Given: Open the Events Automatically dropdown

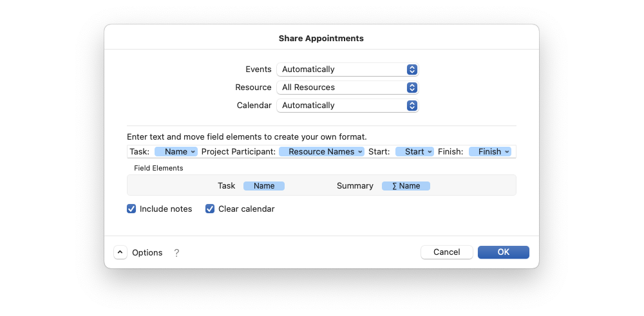Looking at the screenshot, I should click(348, 70).
